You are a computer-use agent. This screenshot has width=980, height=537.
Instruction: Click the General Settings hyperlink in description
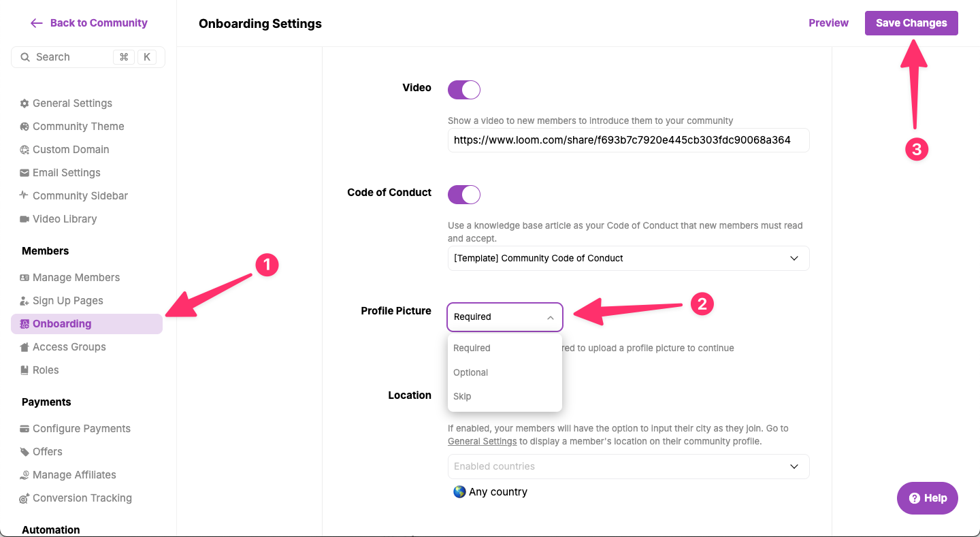482,441
